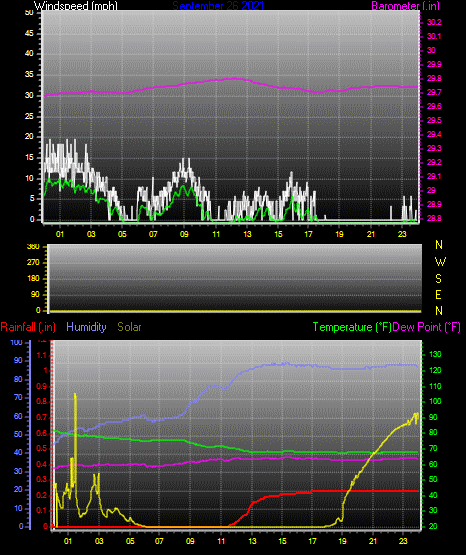Click the E compass direction label
The height and width of the screenshot is (555, 466).
438,294
